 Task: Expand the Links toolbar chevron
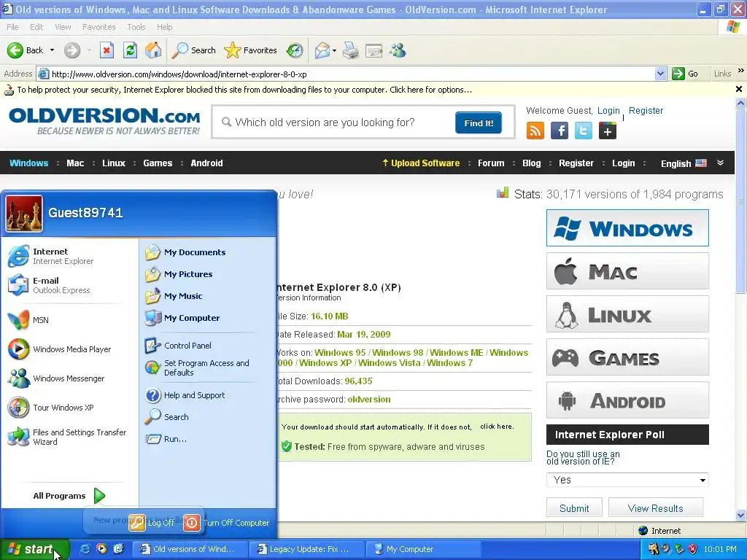tap(741, 71)
